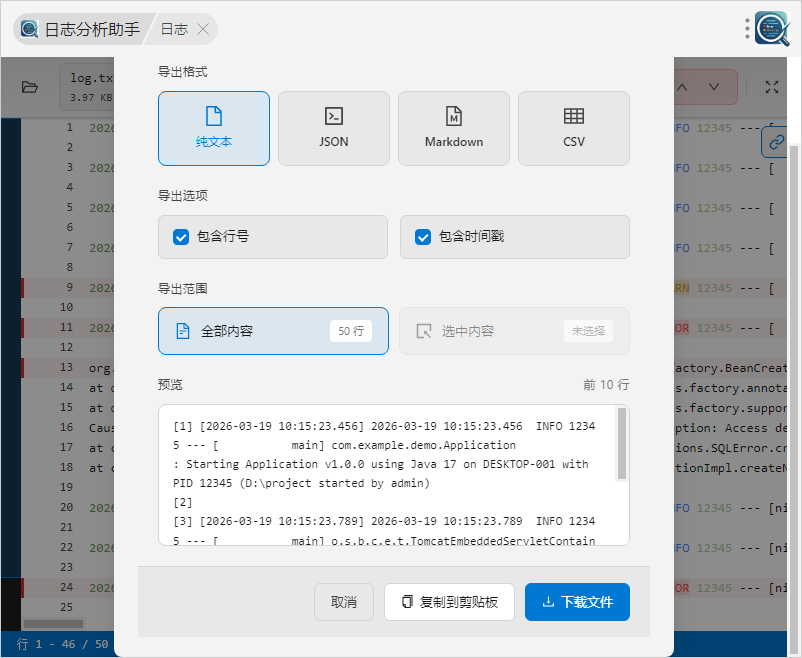Switch to the 日志分析助手 tab

click(81, 29)
